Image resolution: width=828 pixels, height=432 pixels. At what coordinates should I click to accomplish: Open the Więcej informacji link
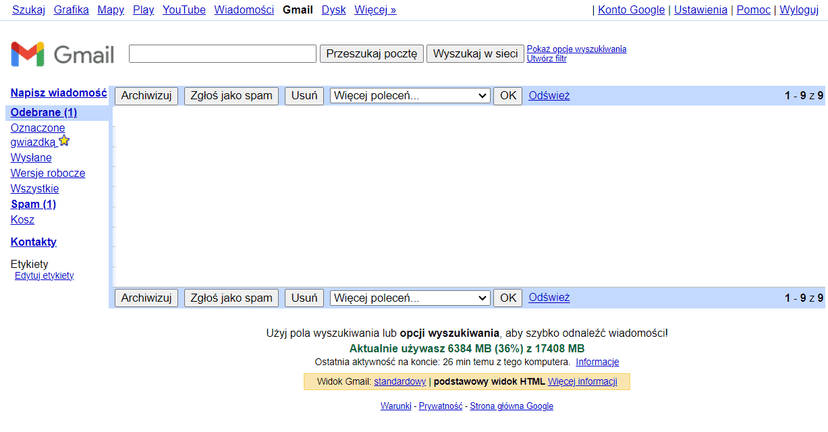(582, 381)
